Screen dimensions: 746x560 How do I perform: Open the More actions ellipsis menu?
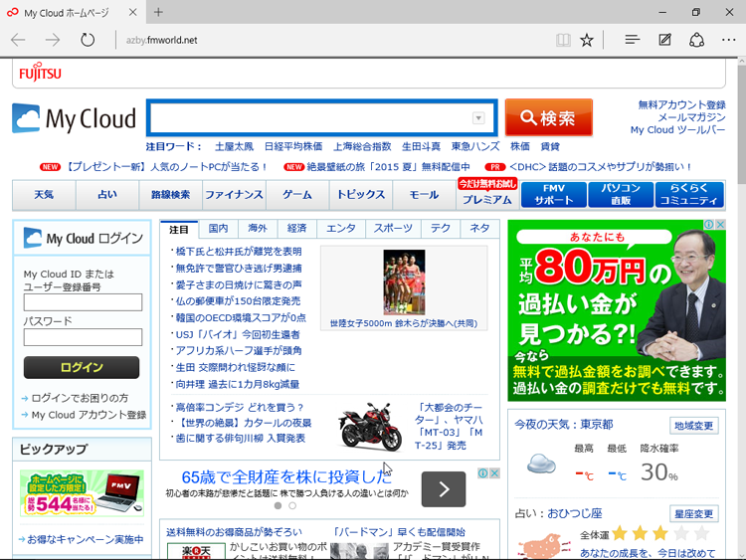point(729,40)
